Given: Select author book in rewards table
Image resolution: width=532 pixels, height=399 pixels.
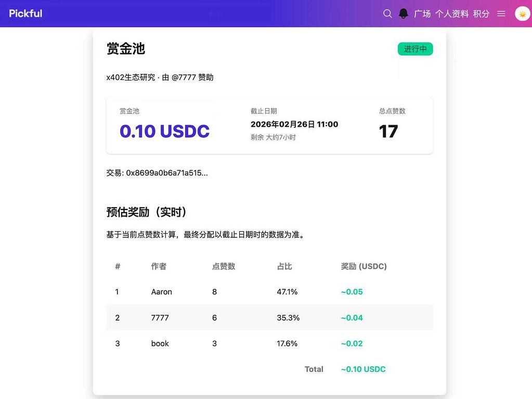Looking at the screenshot, I should [x=160, y=343].
